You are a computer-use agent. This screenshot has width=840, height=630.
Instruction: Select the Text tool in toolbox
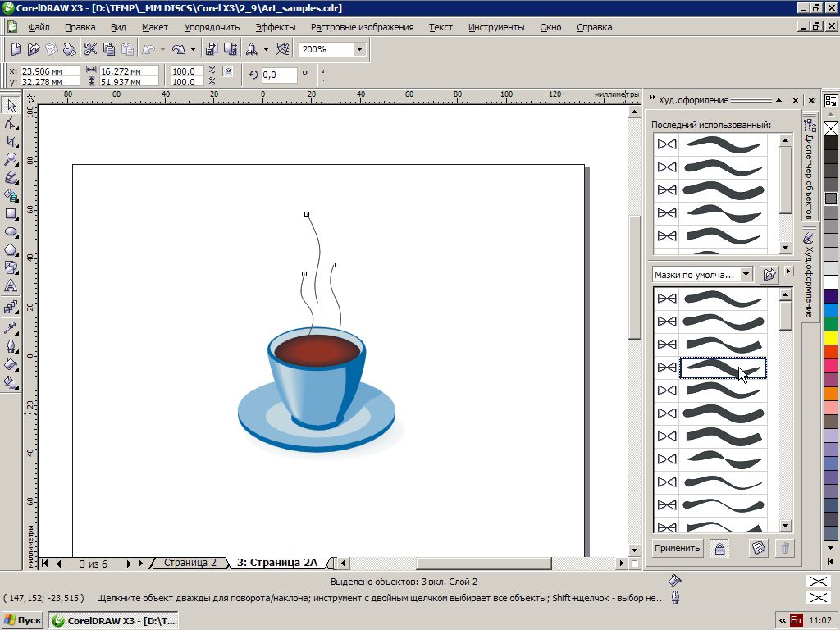point(11,286)
